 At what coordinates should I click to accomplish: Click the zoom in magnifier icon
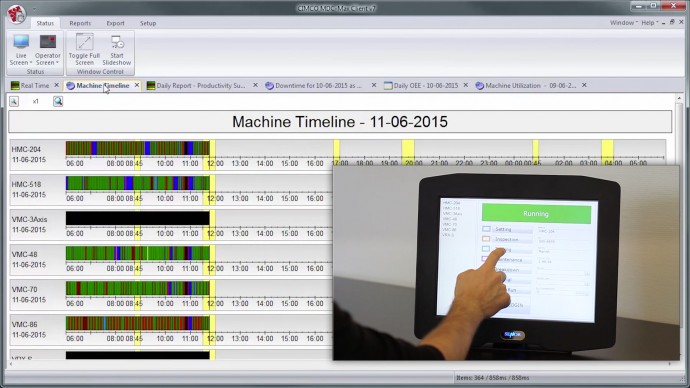pos(58,102)
